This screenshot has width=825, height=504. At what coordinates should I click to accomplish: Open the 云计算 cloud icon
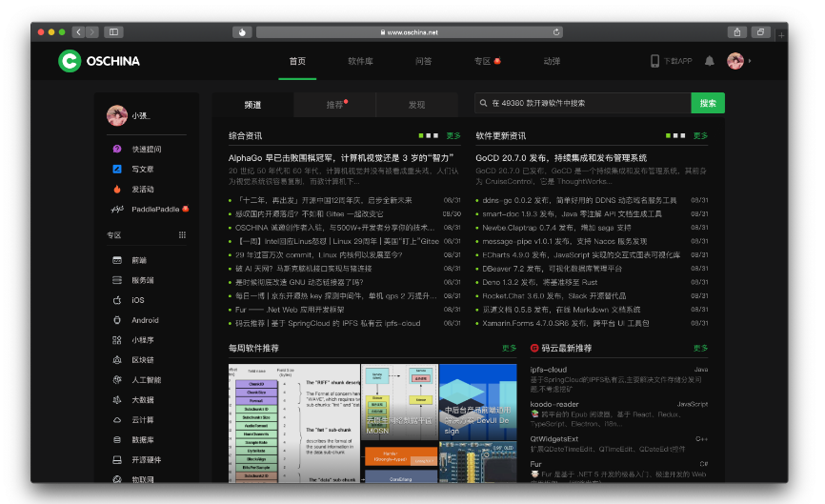[117, 420]
